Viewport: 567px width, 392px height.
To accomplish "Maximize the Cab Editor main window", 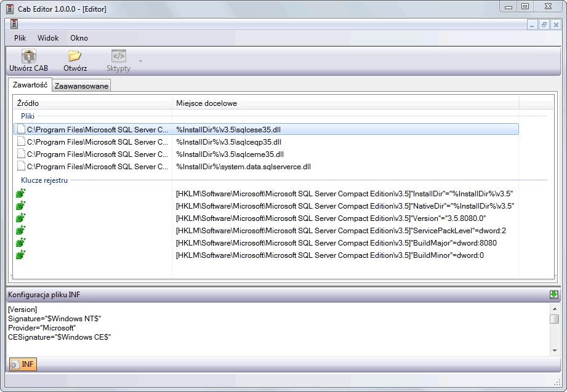I will tap(525, 7).
